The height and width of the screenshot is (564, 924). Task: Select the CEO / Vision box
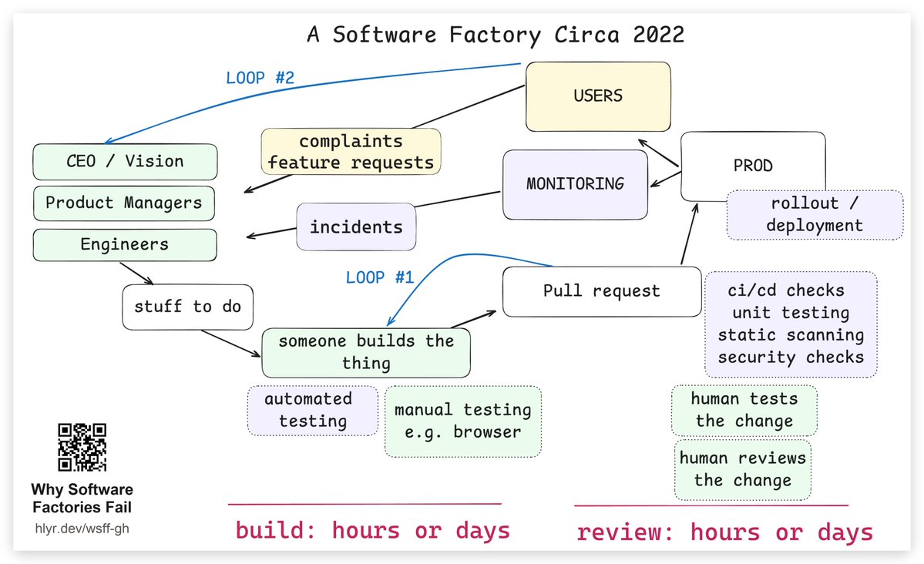pos(125,162)
